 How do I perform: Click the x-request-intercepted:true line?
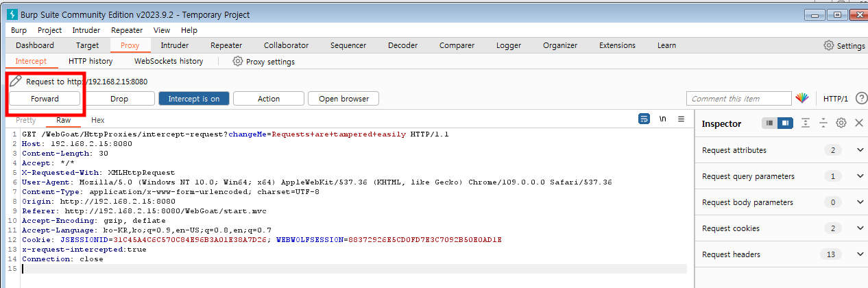point(84,250)
